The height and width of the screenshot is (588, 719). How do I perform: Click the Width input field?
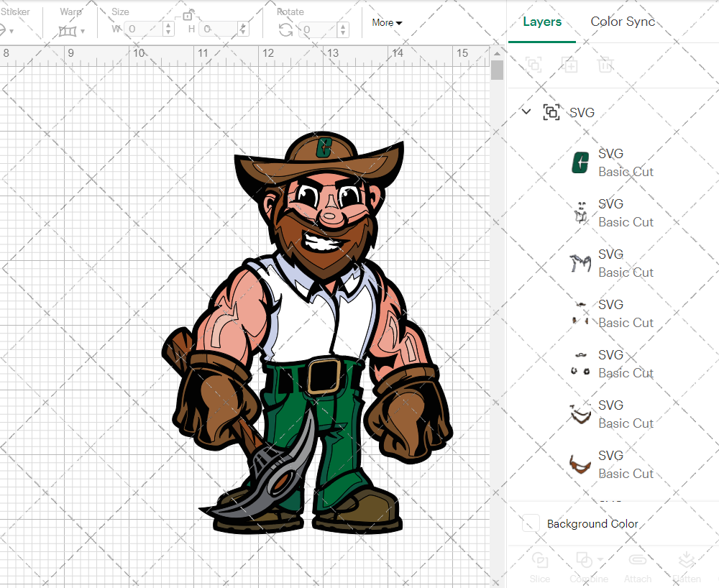(x=147, y=27)
